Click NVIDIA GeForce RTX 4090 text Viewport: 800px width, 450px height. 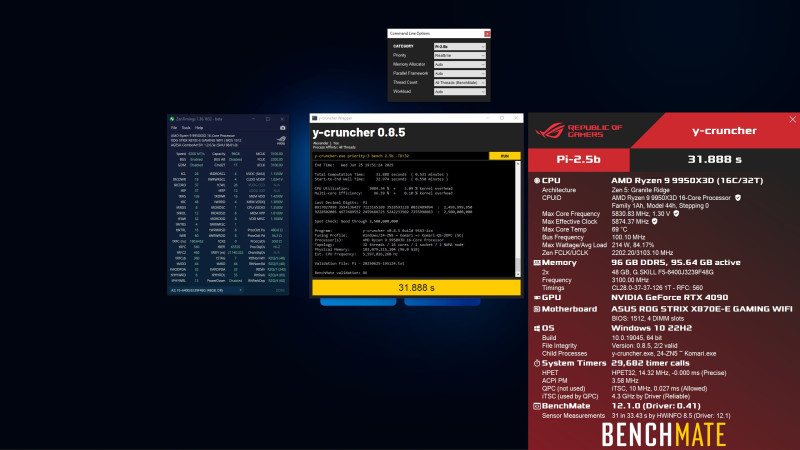click(x=669, y=297)
